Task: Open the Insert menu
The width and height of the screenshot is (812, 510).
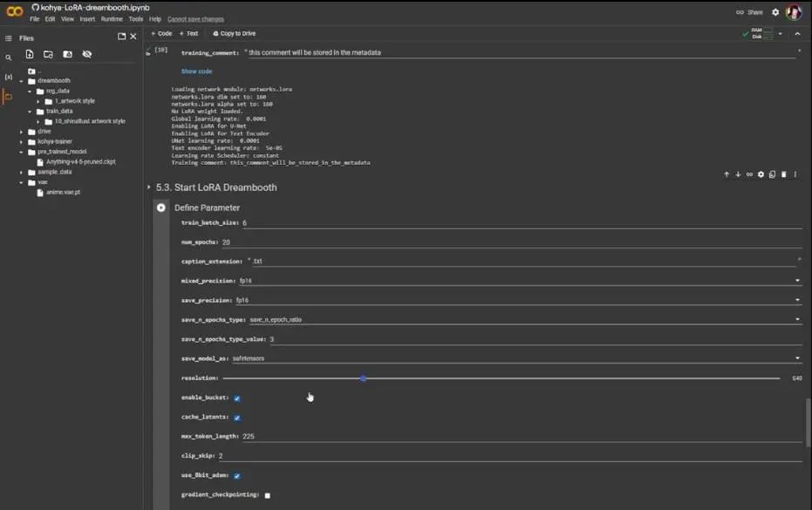Action: [x=87, y=19]
